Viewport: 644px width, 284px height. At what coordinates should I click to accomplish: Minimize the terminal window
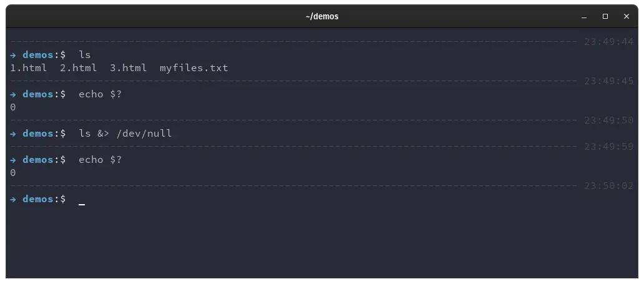(x=583, y=17)
